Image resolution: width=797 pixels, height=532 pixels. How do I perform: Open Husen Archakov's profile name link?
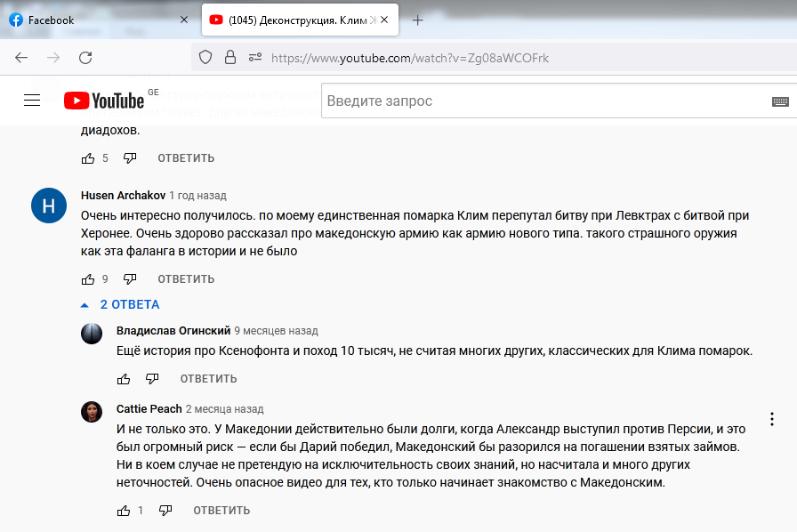coord(123,196)
